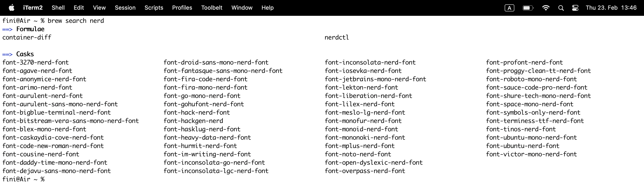
Task: Select the text 'font-hack-nerd-font'
Action: pyautogui.click(x=197, y=112)
